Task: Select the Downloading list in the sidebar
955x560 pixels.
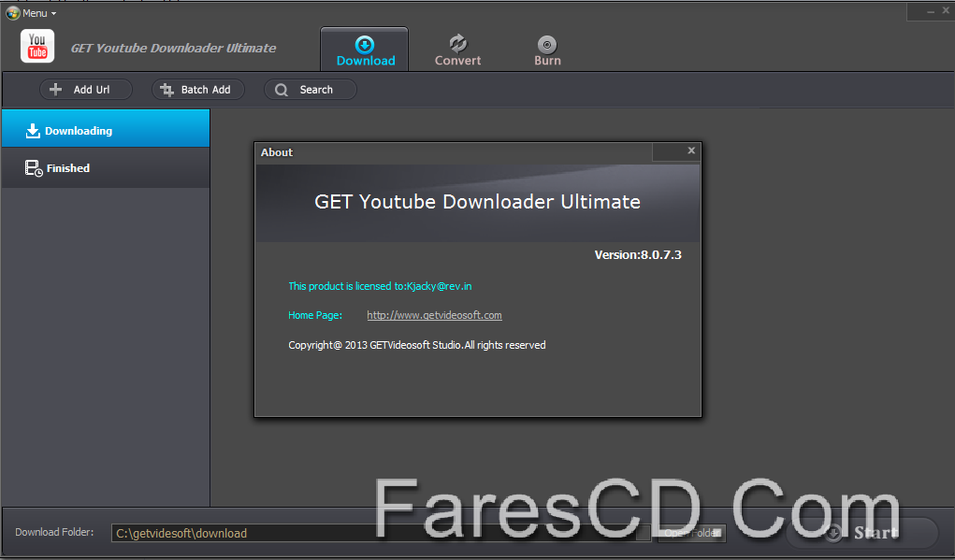Action: [x=106, y=128]
